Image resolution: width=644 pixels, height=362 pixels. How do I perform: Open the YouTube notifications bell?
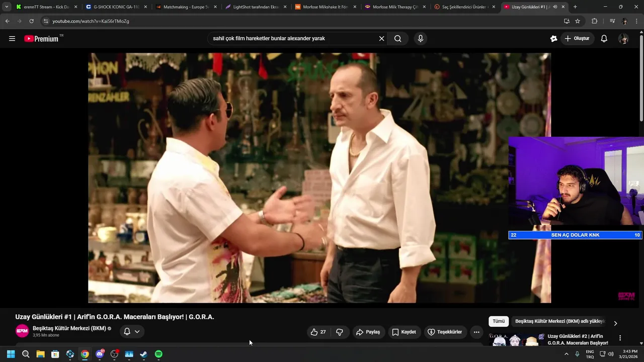(x=604, y=39)
